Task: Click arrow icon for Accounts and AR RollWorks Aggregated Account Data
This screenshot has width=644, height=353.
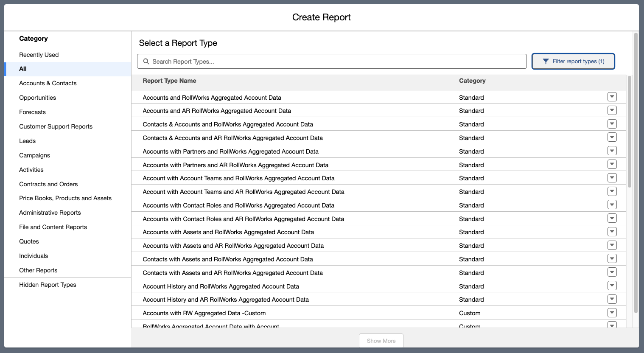Action: click(612, 110)
